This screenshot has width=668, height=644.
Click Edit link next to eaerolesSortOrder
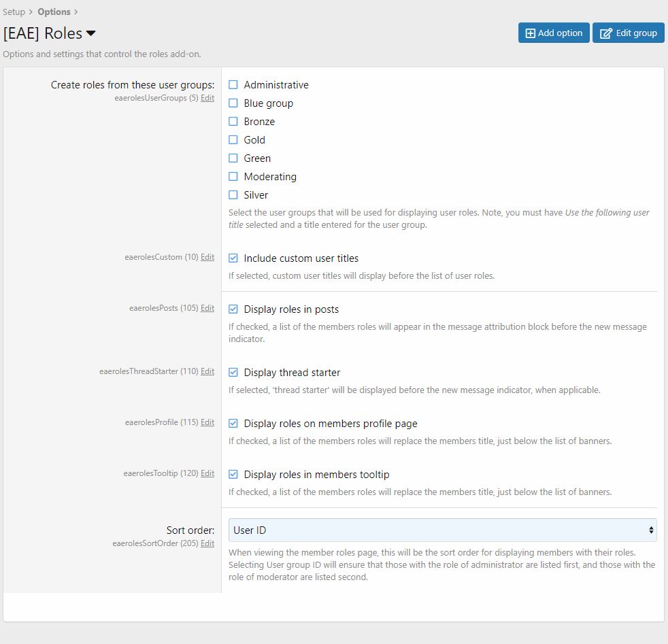(207, 543)
